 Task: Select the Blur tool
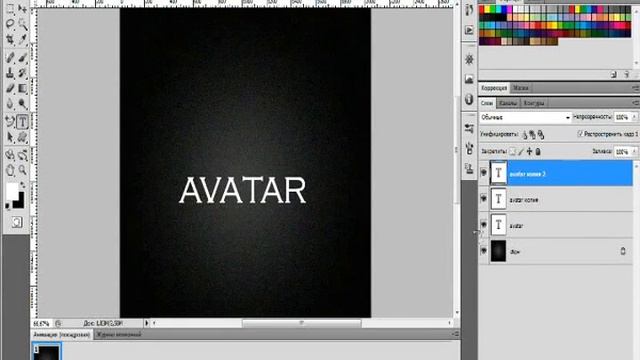point(10,104)
